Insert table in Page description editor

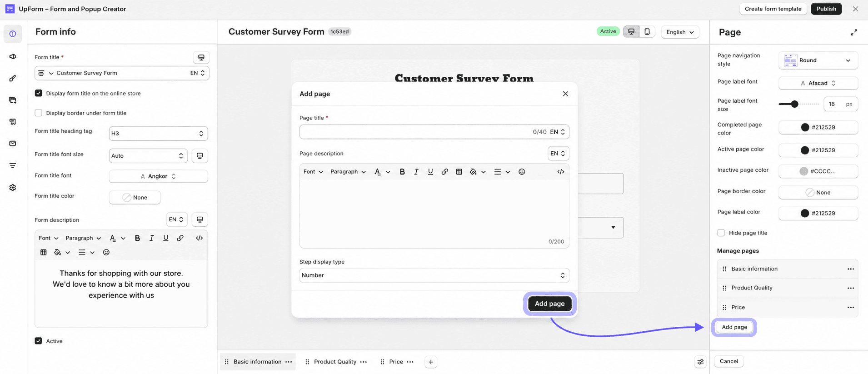point(459,172)
